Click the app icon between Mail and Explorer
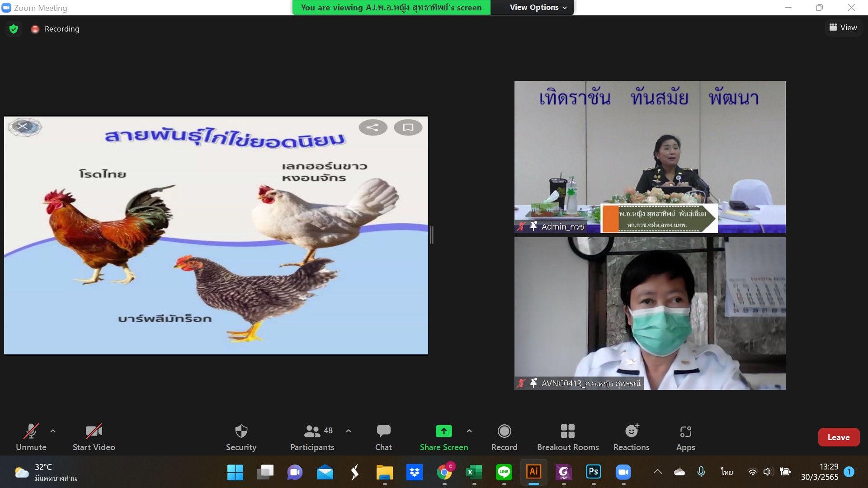Image resolution: width=868 pixels, height=488 pixels. click(354, 472)
